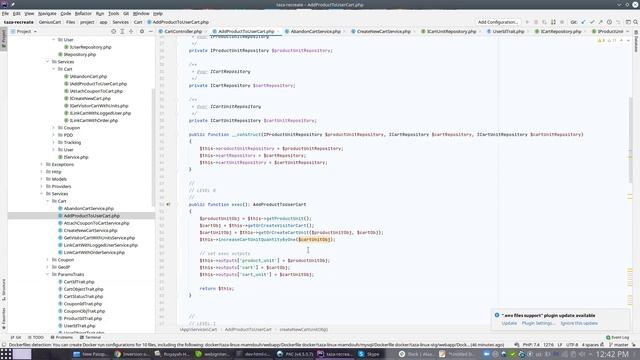Open the Project view dropdown
Screen dimensions: 640x360
point(24,31)
